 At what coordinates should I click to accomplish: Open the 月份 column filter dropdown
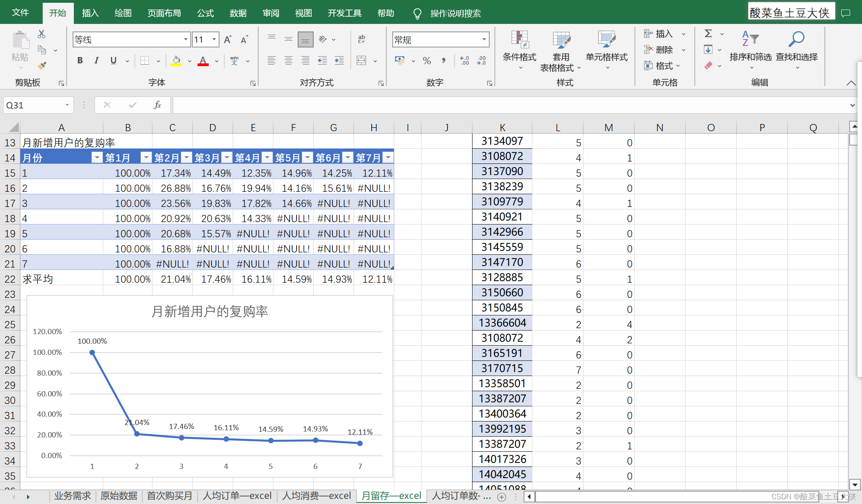pos(97,157)
